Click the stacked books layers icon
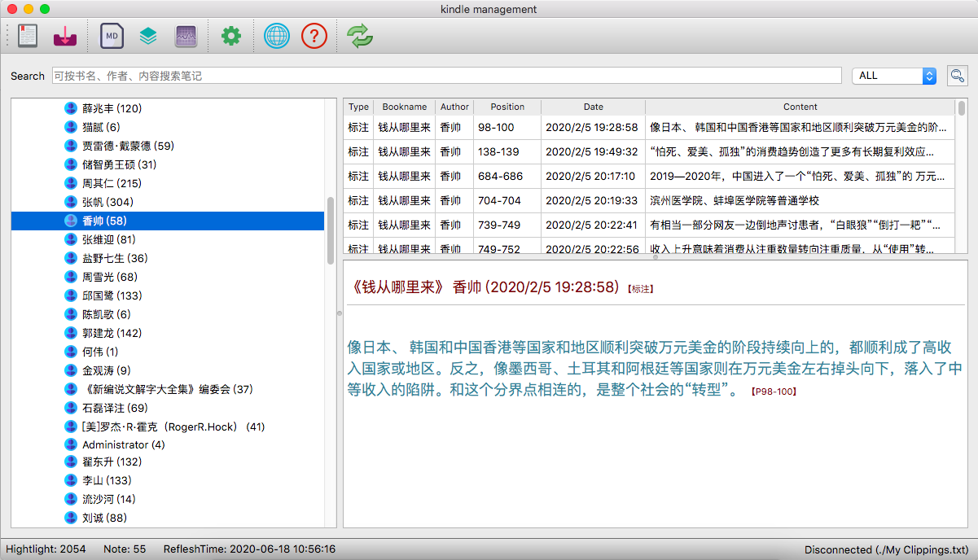Image resolution: width=978 pixels, height=560 pixels. [148, 36]
